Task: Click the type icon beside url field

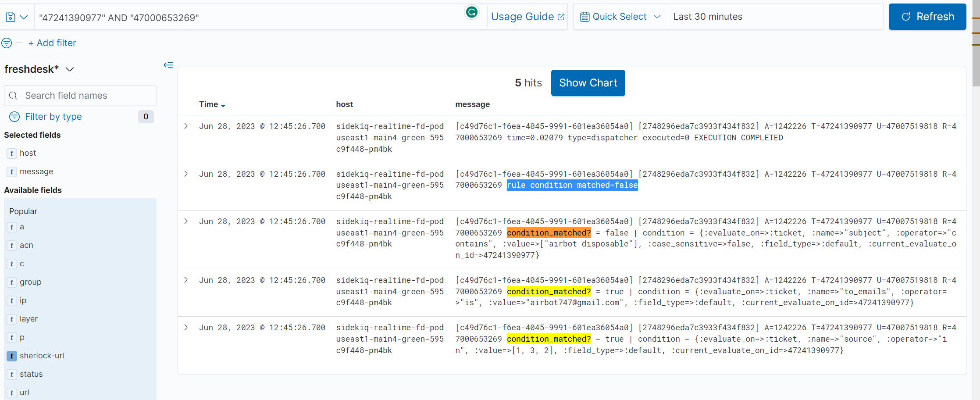Action: tap(12, 393)
